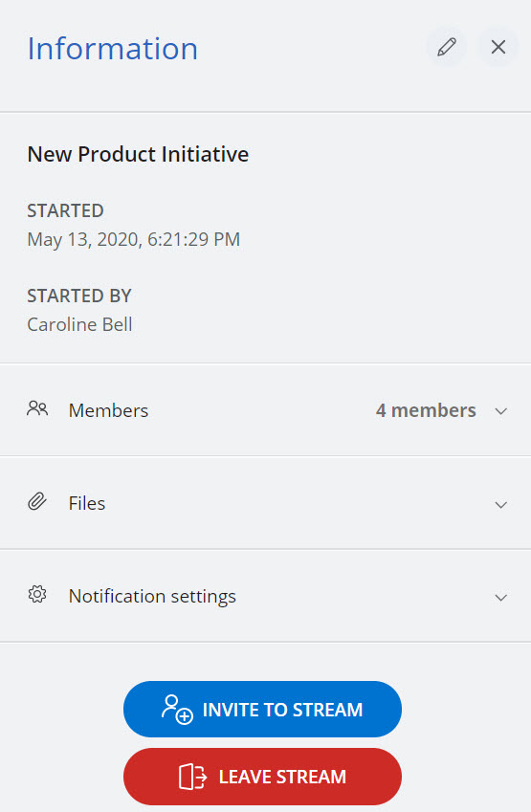The height and width of the screenshot is (812, 531).
Task: Expand Notification settings chevron
Action: coord(500,597)
